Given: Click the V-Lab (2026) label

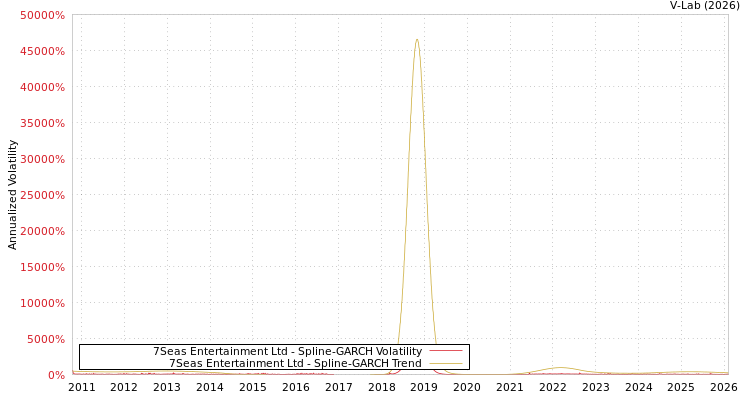Looking at the screenshot, I should [705, 6].
